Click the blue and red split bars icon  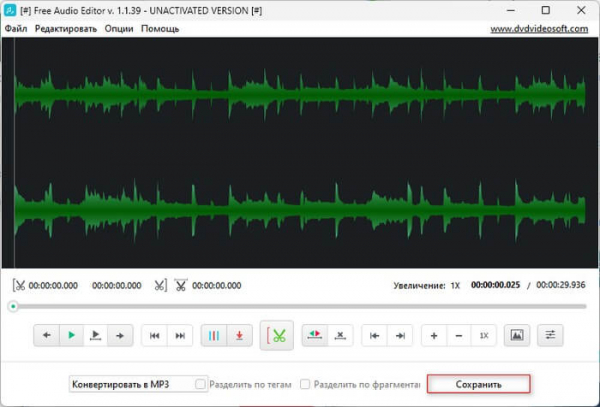click(x=214, y=335)
